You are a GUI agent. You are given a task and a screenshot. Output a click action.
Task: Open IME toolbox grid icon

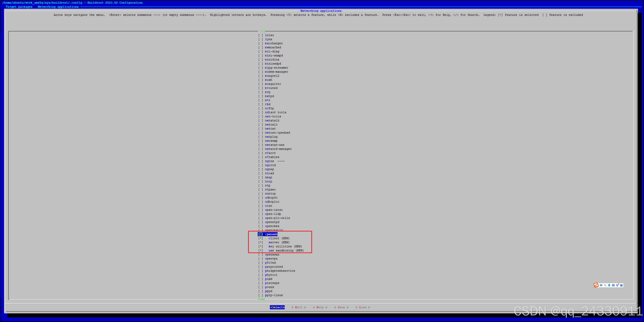pos(621,285)
